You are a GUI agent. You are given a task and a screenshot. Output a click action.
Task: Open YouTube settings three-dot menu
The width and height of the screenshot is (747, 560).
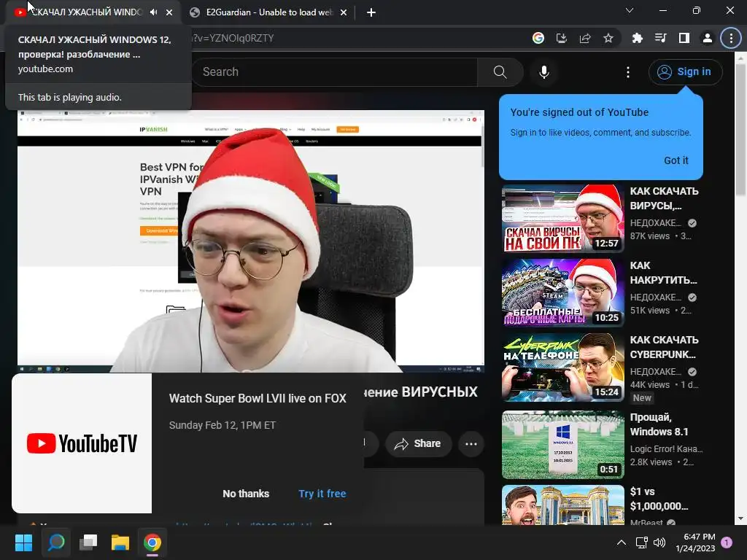coord(628,72)
